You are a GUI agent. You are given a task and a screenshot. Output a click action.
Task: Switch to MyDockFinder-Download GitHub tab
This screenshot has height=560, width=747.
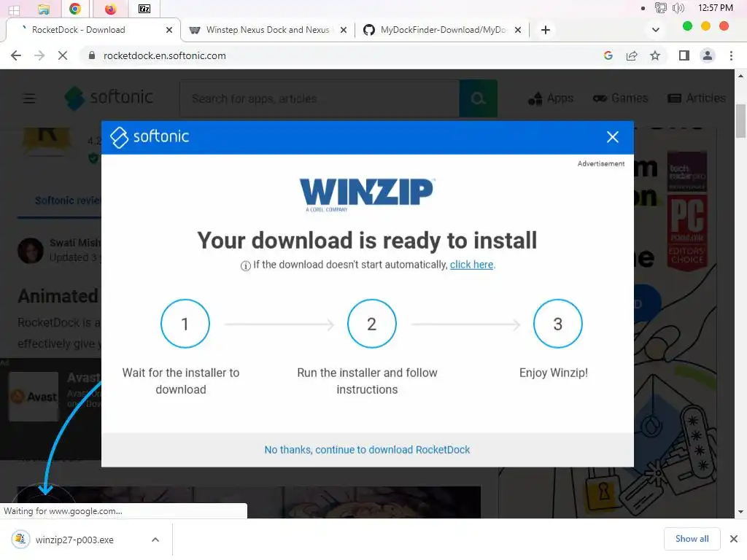tap(442, 29)
